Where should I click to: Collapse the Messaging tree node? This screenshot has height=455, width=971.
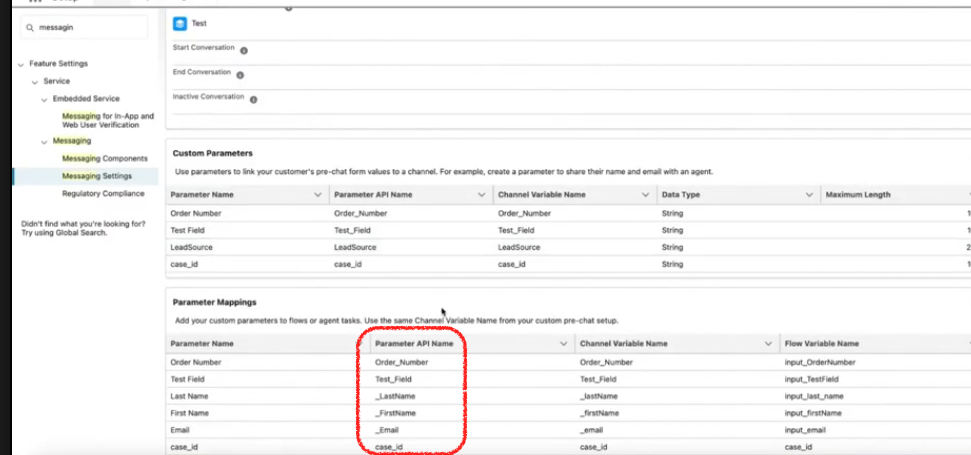(x=45, y=142)
